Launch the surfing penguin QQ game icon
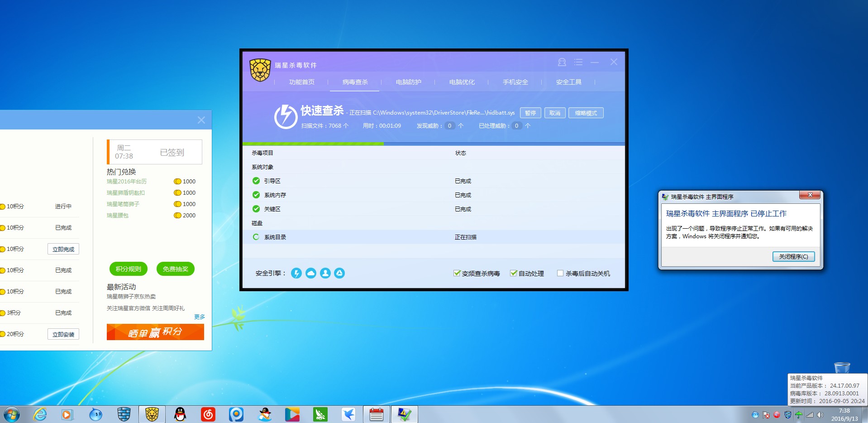 264,414
